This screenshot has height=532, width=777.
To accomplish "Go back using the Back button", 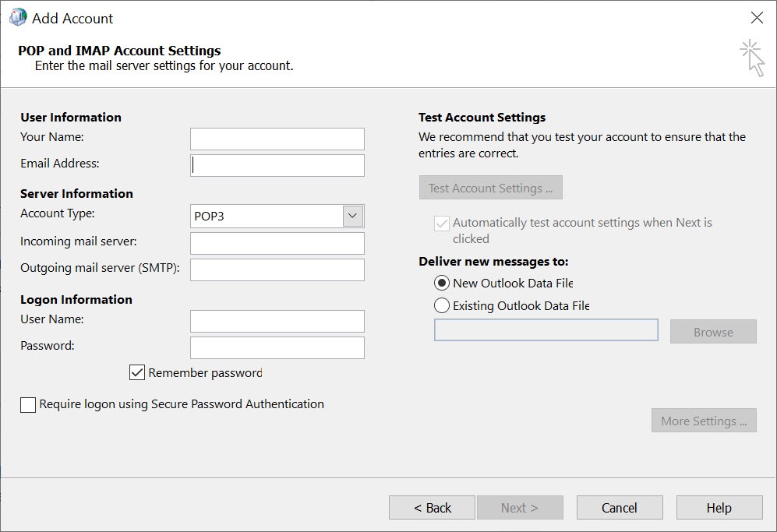I will coord(432,507).
